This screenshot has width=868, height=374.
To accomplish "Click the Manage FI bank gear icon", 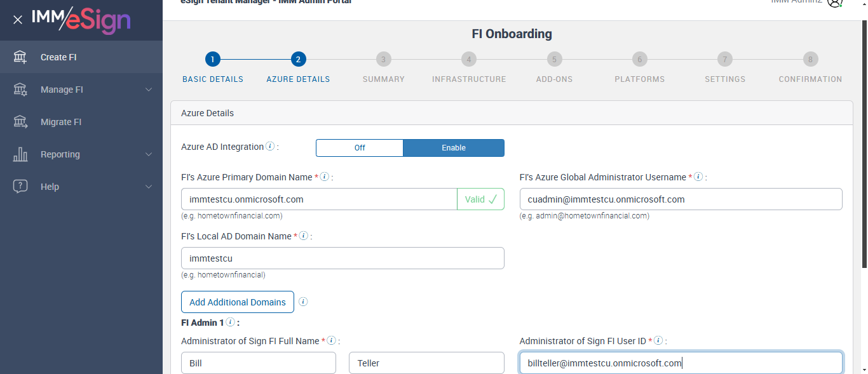I will [20, 90].
